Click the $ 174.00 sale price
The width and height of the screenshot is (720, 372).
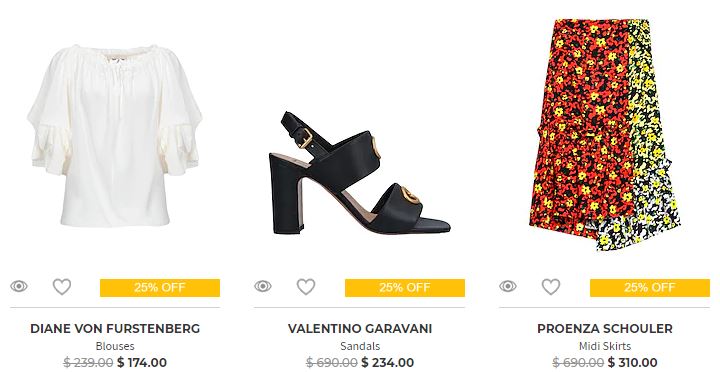[x=142, y=362]
